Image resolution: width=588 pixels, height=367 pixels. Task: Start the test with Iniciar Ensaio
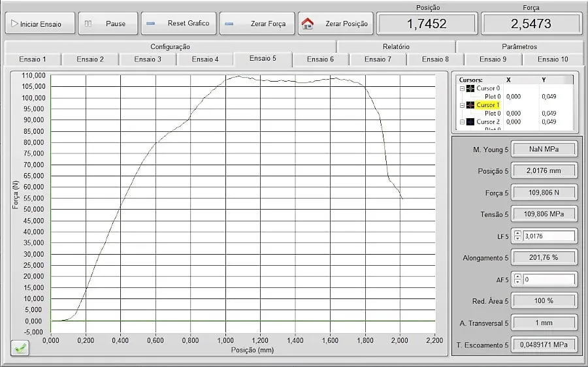pyautogui.click(x=40, y=24)
